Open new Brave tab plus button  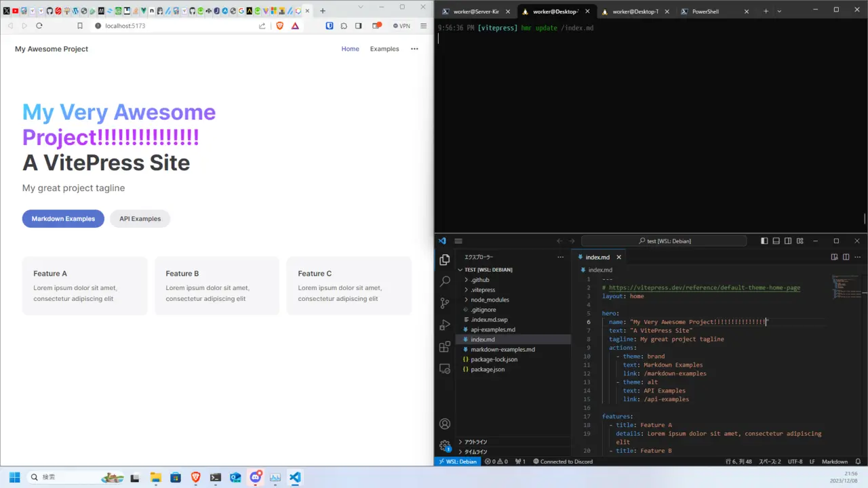pyautogui.click(x=323, y=11)
